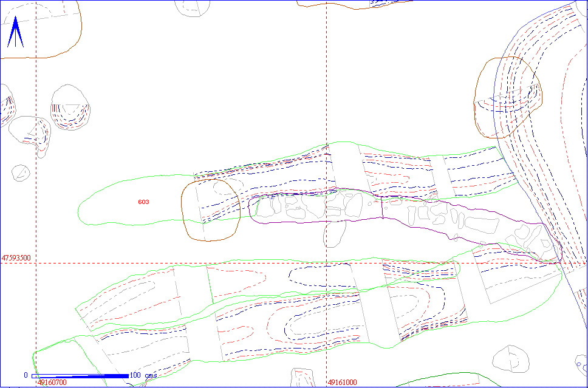Click the blue scale bar

tap(80, 376)
